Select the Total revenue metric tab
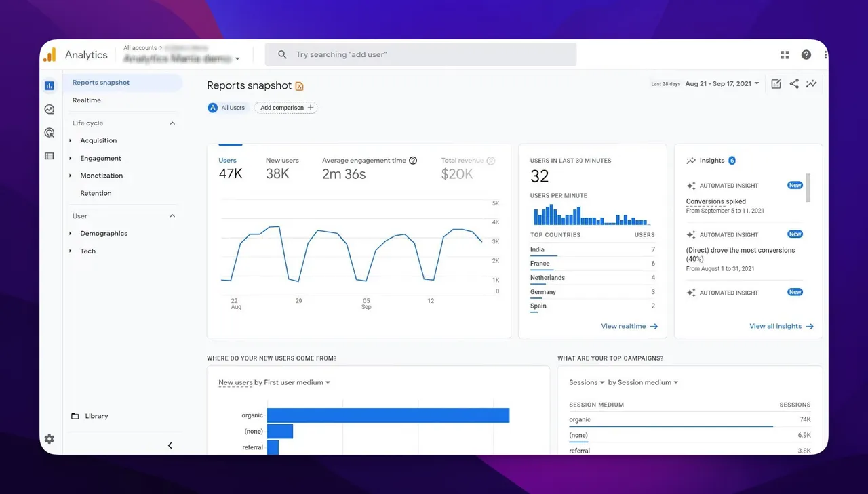This screenshot has height=494, width=868. tap(468, 169)
